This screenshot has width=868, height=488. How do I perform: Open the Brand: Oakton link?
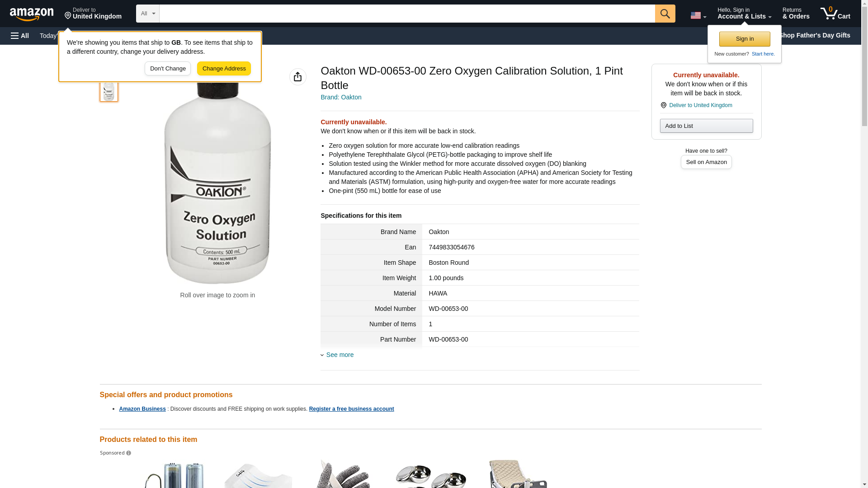(341, 97)
